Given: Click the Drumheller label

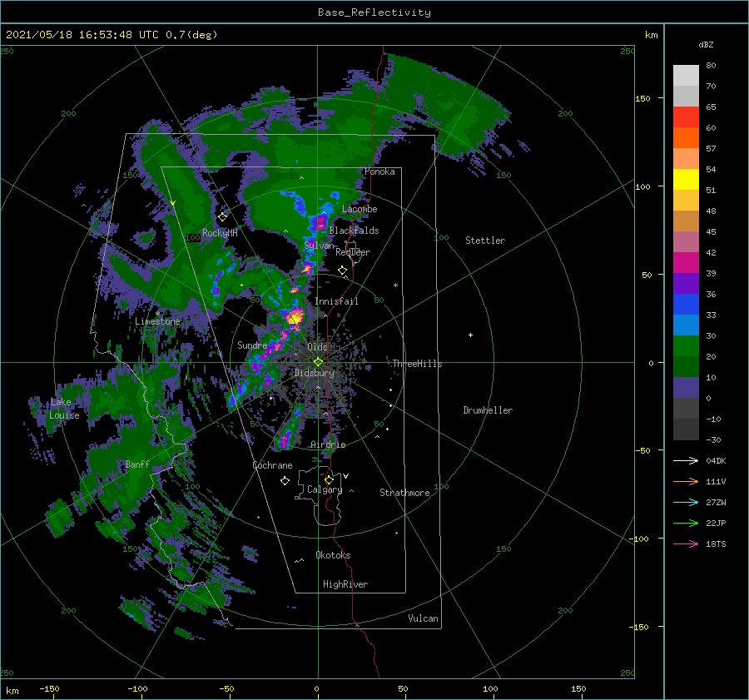Looking at the screenshot, I should point(488,410).
